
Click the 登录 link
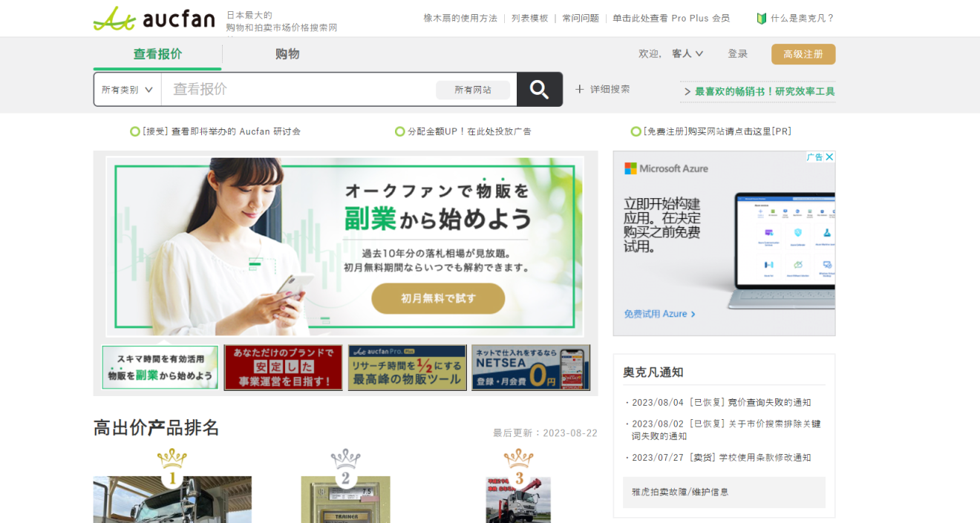click(738, 53)
